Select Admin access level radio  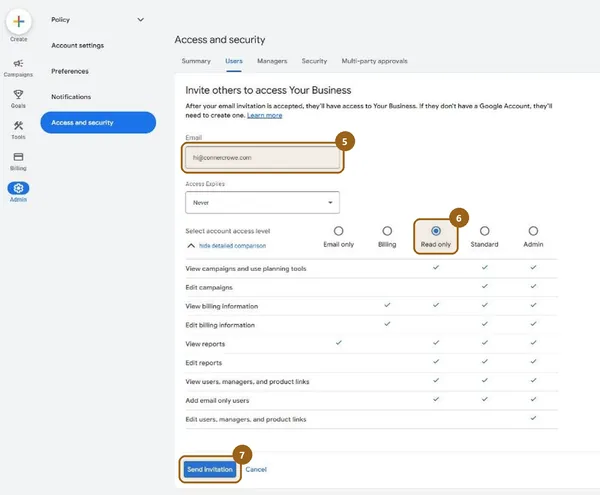pos(533,231)
